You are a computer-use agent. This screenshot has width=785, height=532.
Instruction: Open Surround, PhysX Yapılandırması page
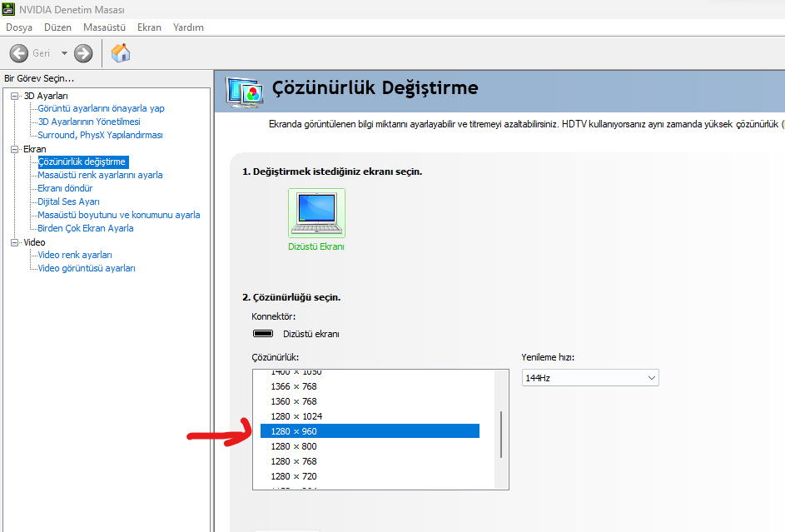coord(100,135)
